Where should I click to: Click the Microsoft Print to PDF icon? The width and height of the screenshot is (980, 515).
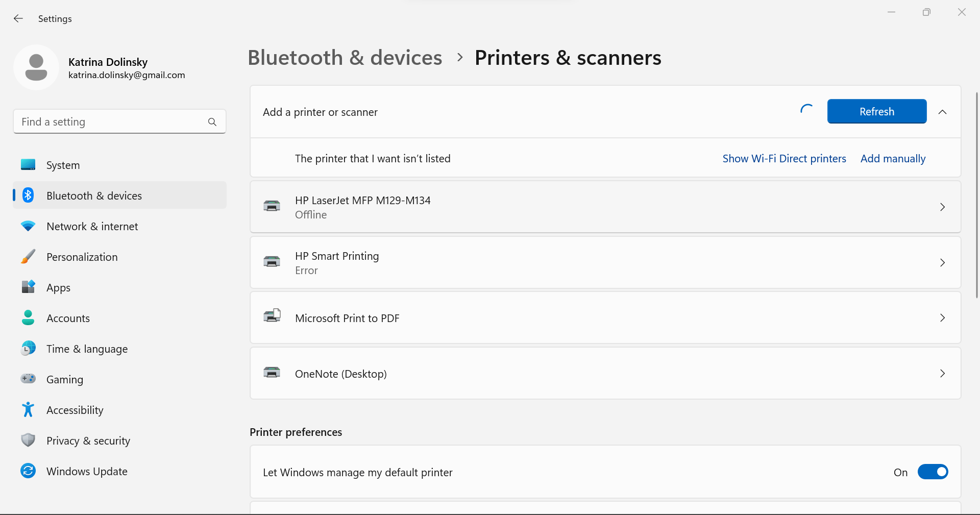(272, 316)
